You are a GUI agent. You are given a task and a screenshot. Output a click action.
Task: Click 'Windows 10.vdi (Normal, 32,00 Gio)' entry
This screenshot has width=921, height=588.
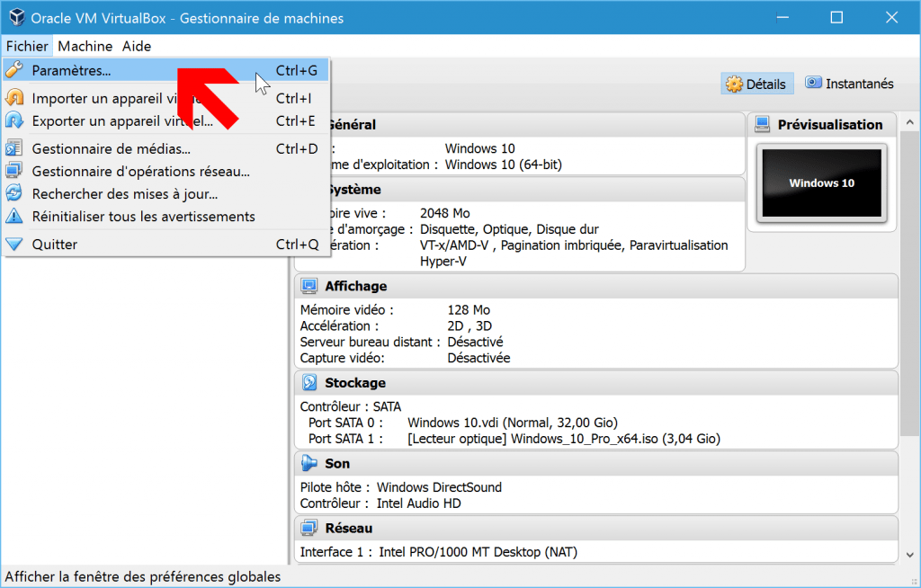[512, 423]
